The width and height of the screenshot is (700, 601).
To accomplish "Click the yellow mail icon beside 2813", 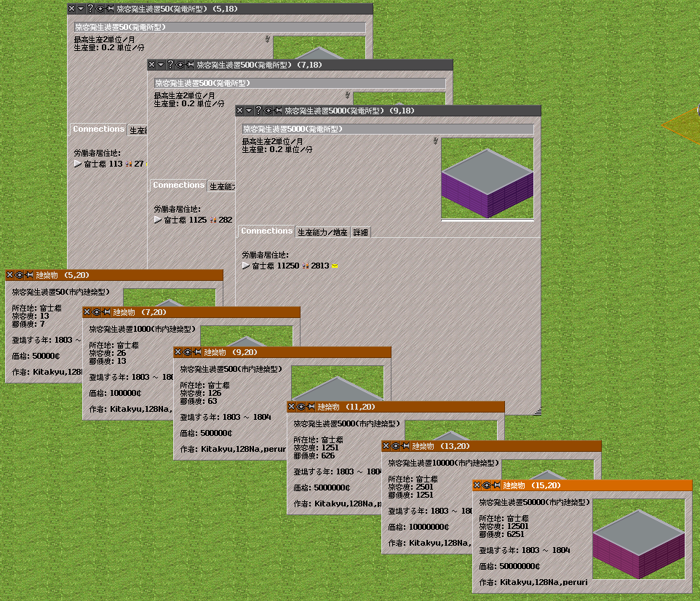I will coord(334,266).
